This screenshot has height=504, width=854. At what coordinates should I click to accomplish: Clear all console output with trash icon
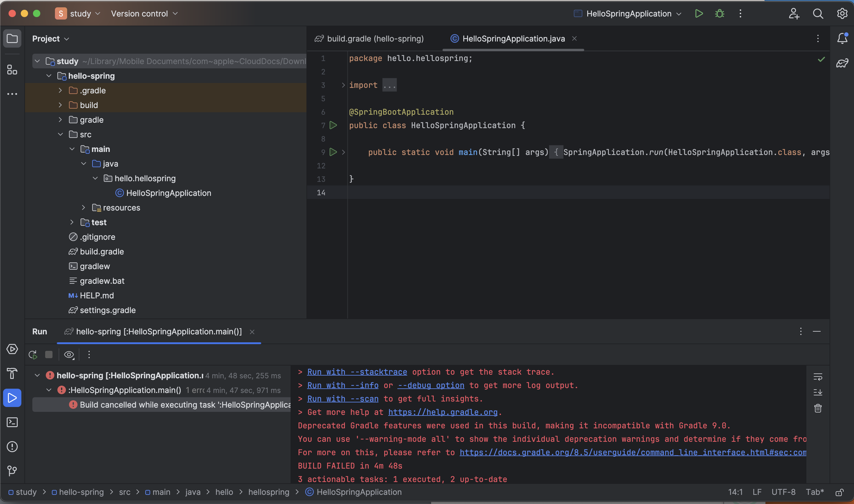[818, 408]
